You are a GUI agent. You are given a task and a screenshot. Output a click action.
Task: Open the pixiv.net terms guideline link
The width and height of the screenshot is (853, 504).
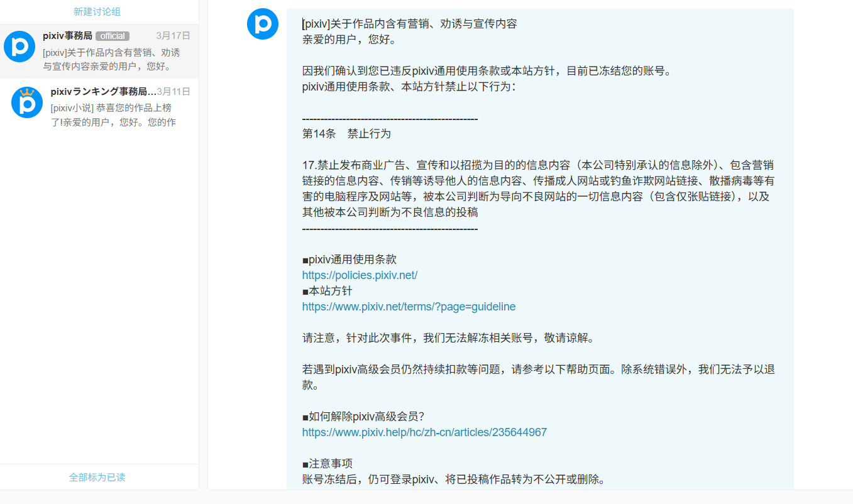point(409,307)
